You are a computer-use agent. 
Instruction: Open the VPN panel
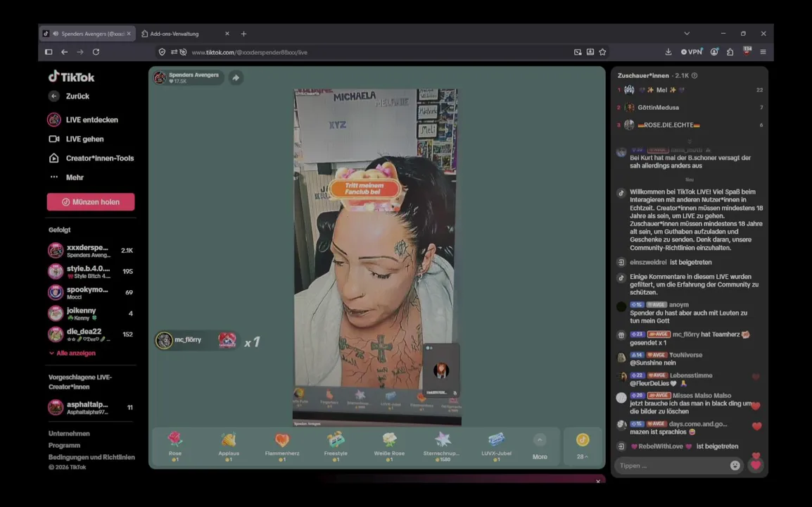pos(692,52)
